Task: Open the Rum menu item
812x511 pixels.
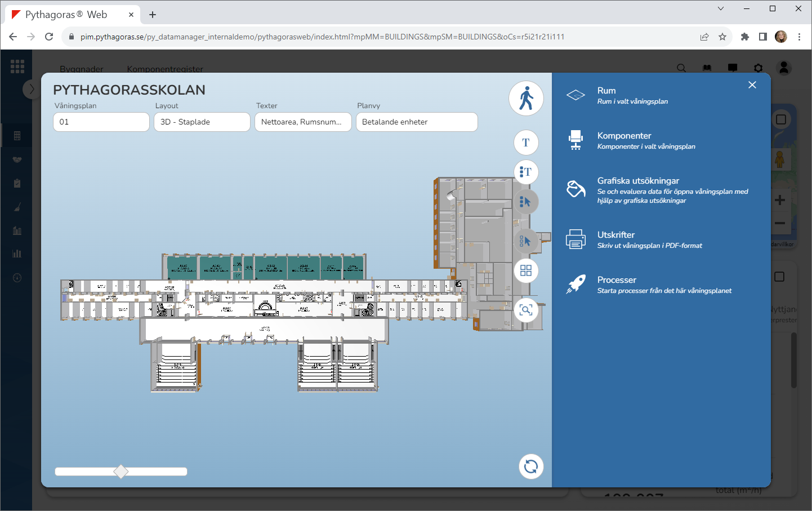Action: coord(606,91)
